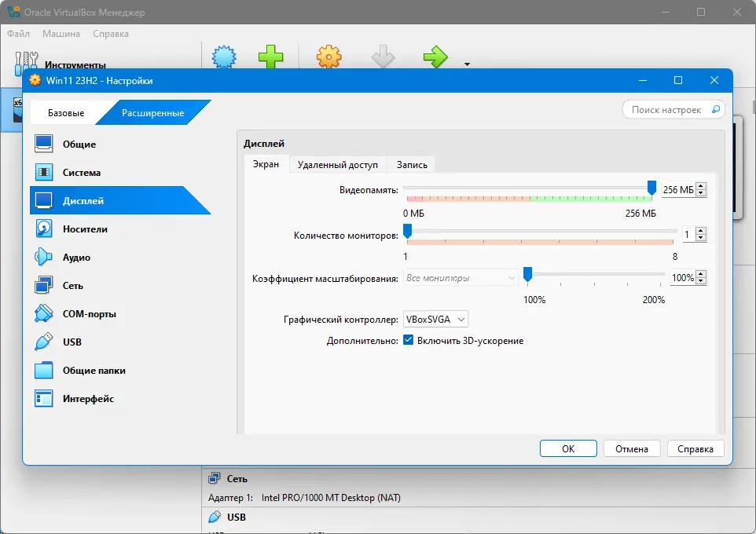Click the Отмена button

point(632,448)
